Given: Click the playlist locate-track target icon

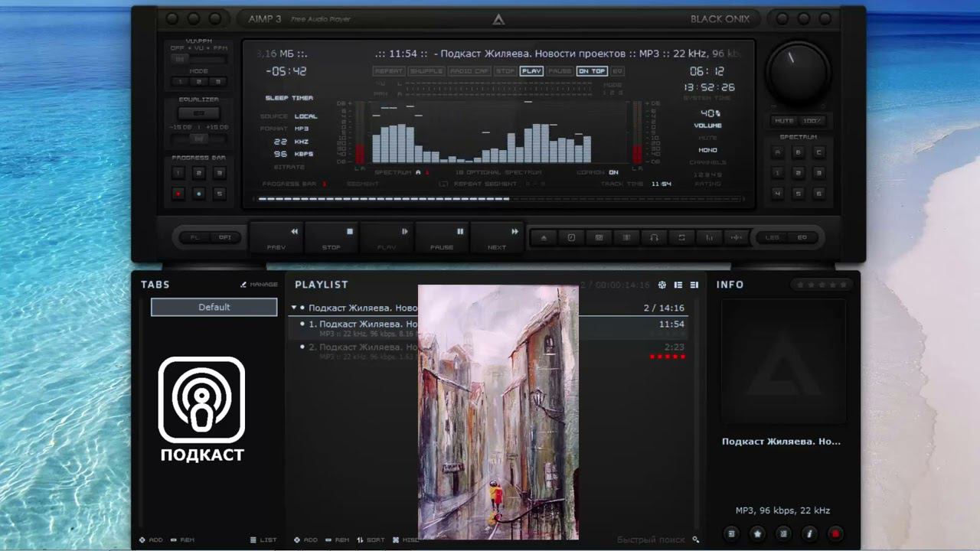Looking at the screenshot, I should [x=662, y=285].
